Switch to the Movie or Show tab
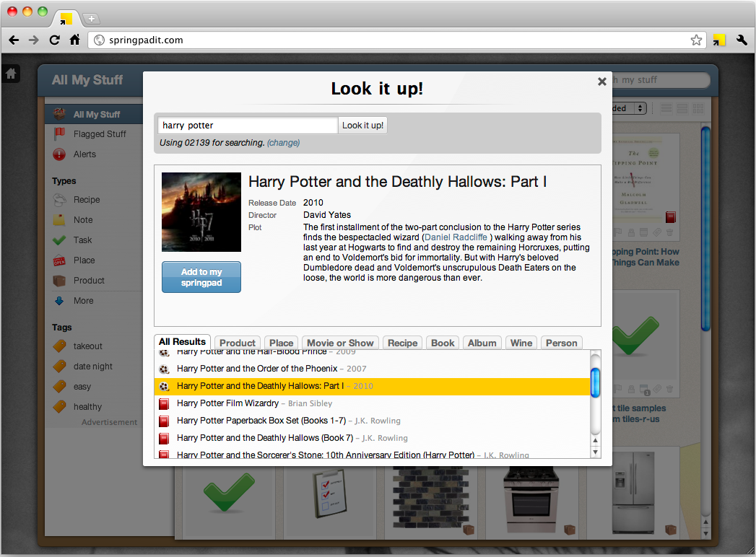756x557 pixels. [x=340, y=343]
